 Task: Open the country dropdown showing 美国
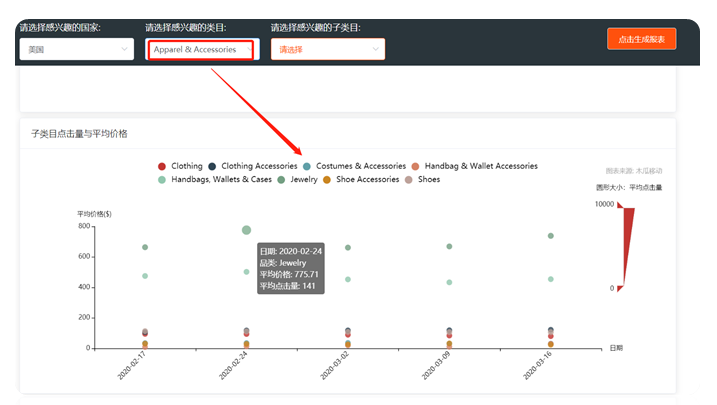(76, 48)
